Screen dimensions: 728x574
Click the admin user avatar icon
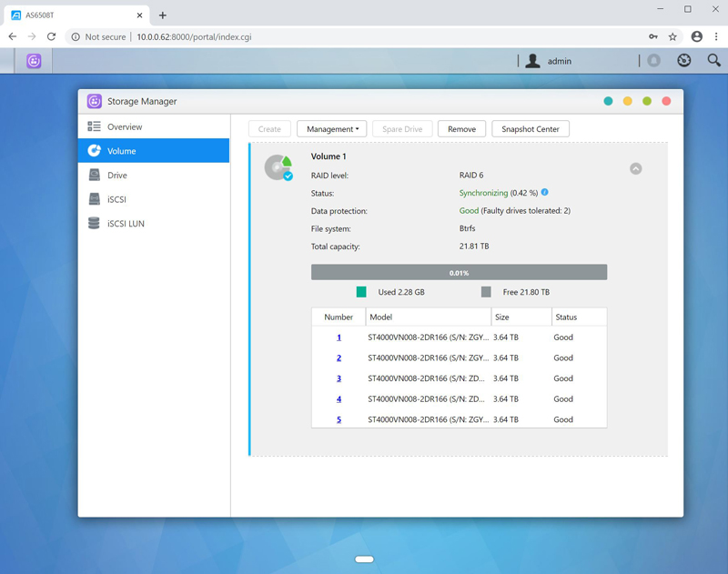(533, 61)
